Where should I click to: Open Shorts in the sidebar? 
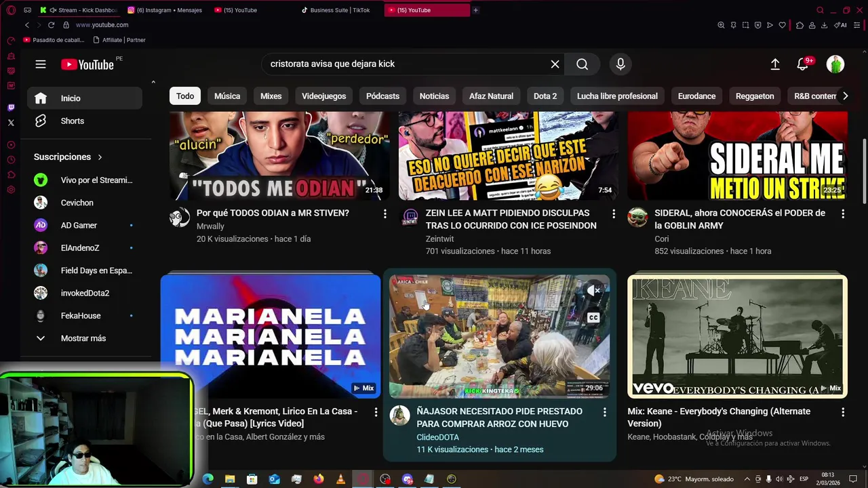(x=85, y=121)
